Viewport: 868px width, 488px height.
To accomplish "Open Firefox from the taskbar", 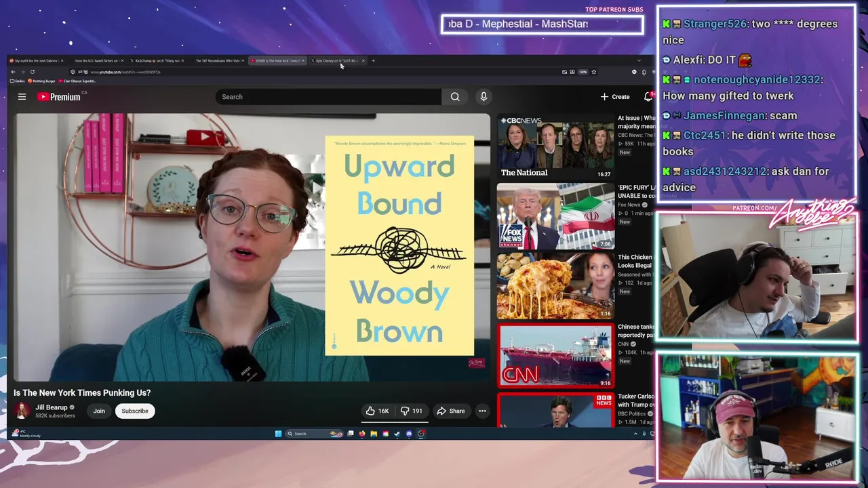I will (362, 434).
